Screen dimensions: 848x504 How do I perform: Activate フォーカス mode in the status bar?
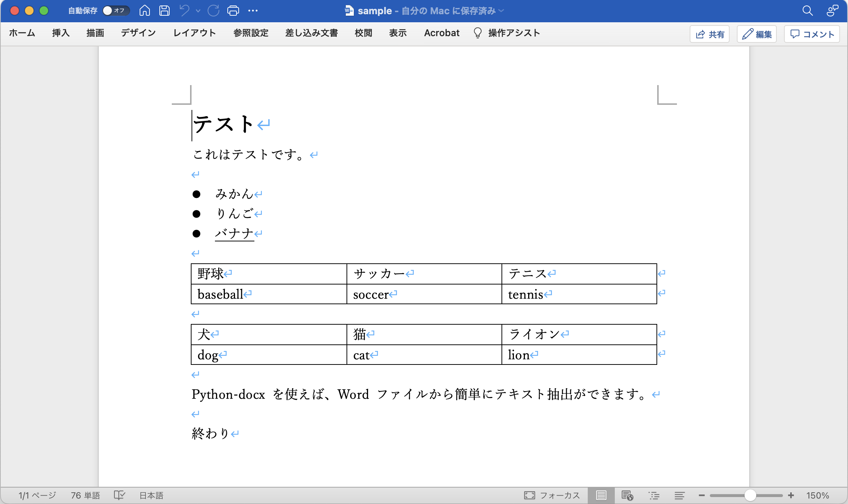pos(552,495)
